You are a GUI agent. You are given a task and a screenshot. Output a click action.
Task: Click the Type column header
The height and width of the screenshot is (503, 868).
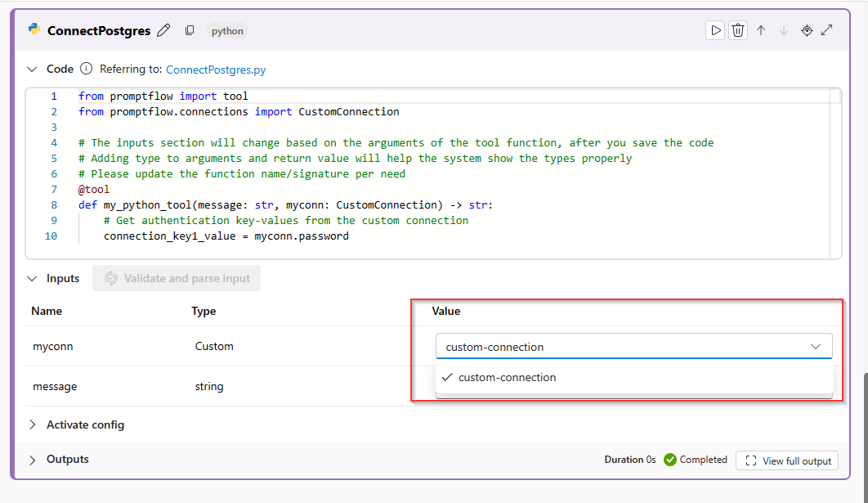pyautogui.click(x=204, y=312)
